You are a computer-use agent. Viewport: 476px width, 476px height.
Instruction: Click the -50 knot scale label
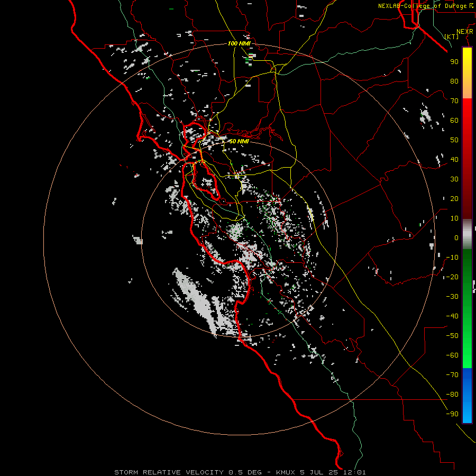click(452, 336)
